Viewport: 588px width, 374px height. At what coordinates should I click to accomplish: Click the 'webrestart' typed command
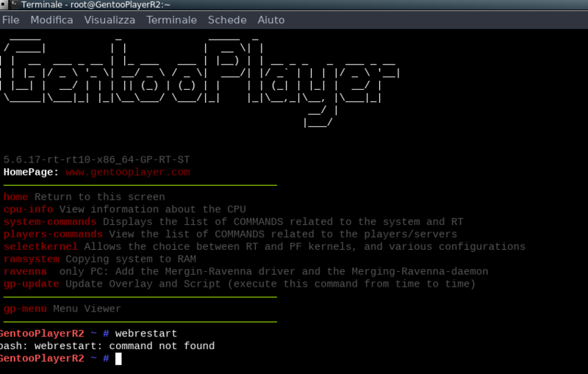coord(146,333)
